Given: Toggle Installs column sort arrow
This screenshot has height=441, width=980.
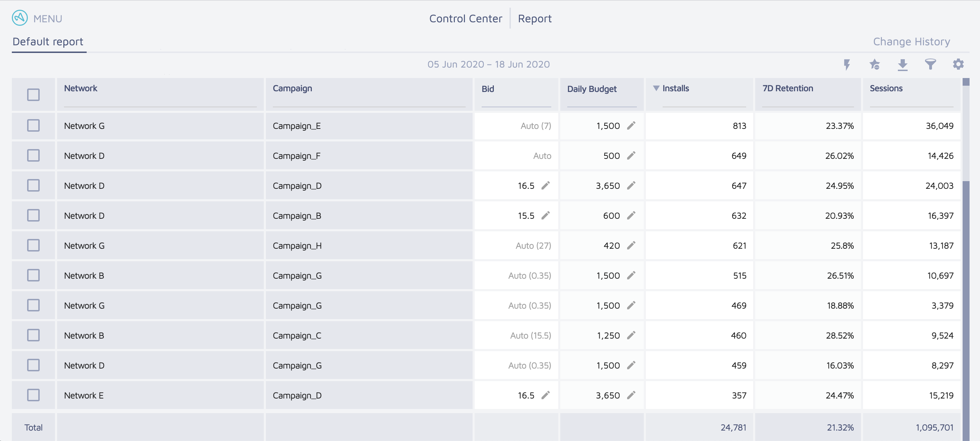Looking at the screenshot, I should pyautogui.click(x=656, y=88).
